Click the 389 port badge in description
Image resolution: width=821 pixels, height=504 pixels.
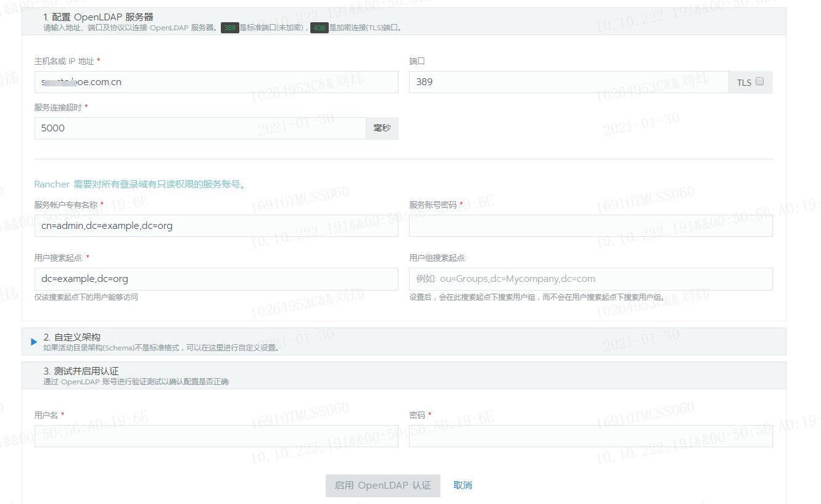[230, 28]
